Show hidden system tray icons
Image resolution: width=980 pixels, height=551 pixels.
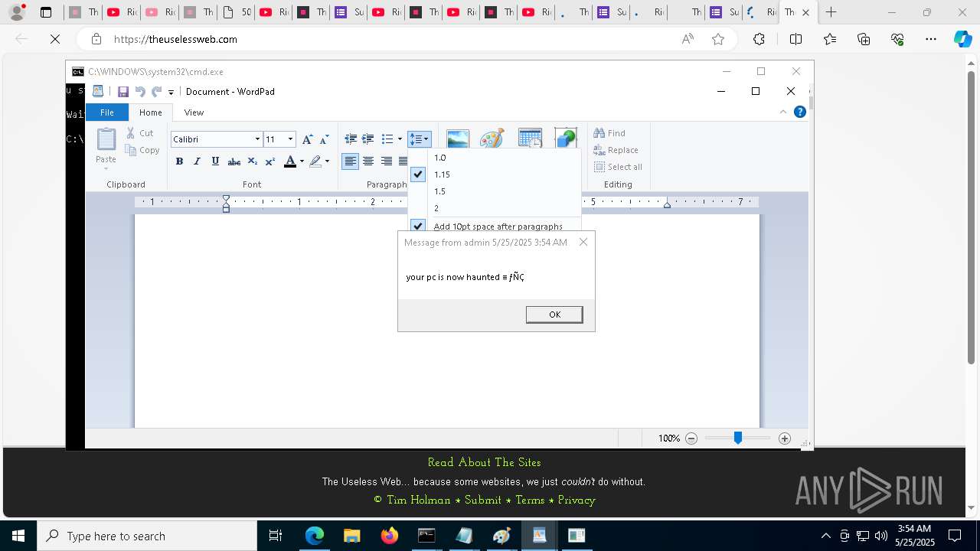[x=825, y=536]
